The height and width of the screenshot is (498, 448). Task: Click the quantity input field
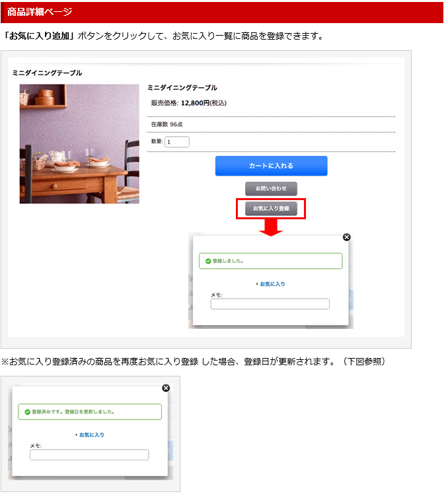177,142
